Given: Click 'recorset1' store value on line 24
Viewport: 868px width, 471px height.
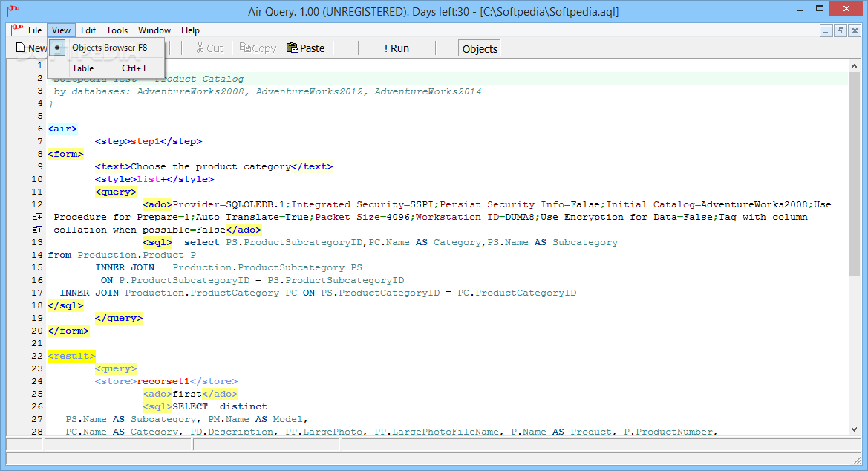Looking at the screenshot, I should pos(163,381).
